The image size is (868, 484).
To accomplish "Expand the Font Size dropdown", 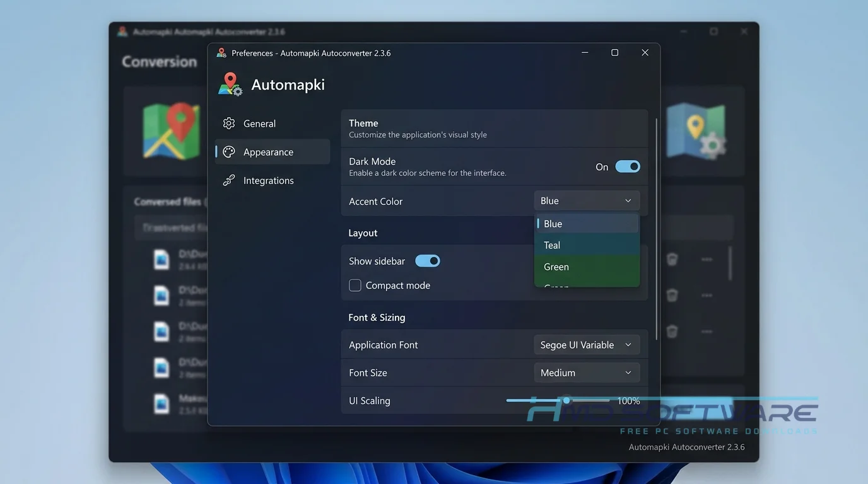I will [587, 372].
